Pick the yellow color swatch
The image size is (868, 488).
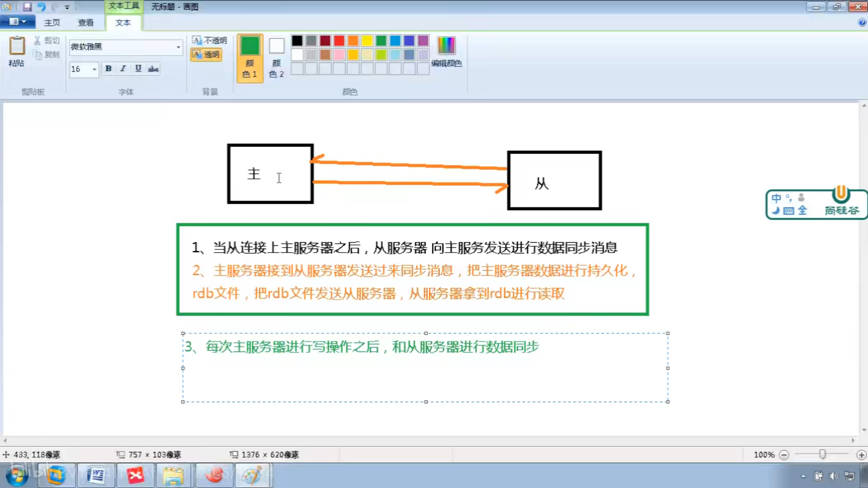pyautogui.click(x=367, y=41)
